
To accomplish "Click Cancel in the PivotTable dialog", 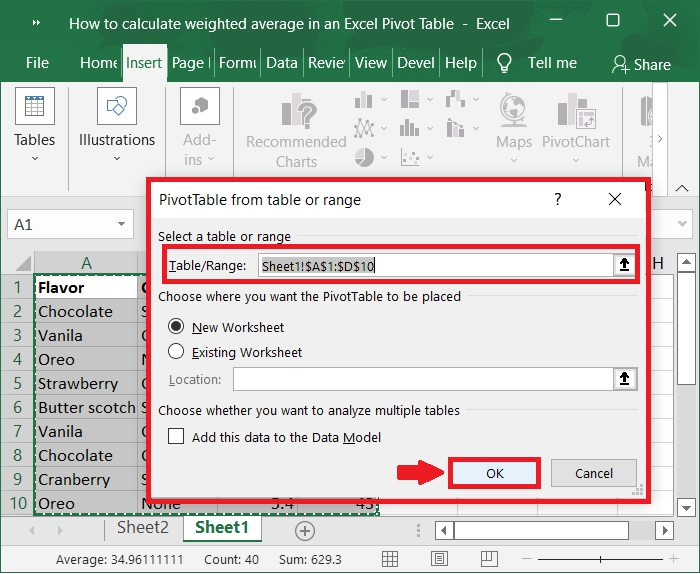I will click(594, 473).
